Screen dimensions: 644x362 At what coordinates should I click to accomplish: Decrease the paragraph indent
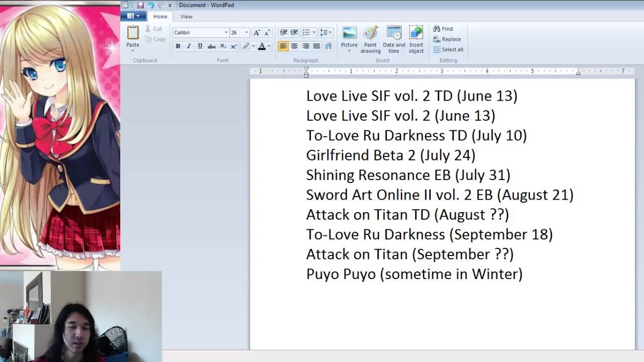283,32
